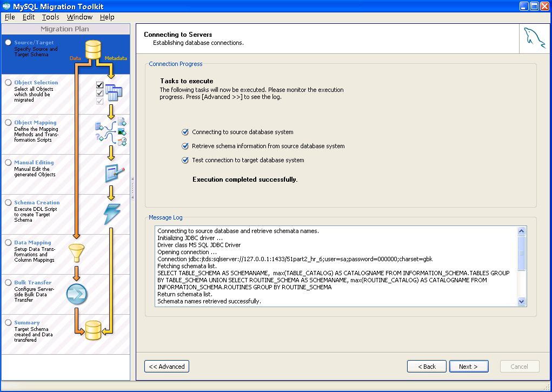The image size is (552, 392).
Task: Click the Source/Target step title
Action: (x=34, y=42)
